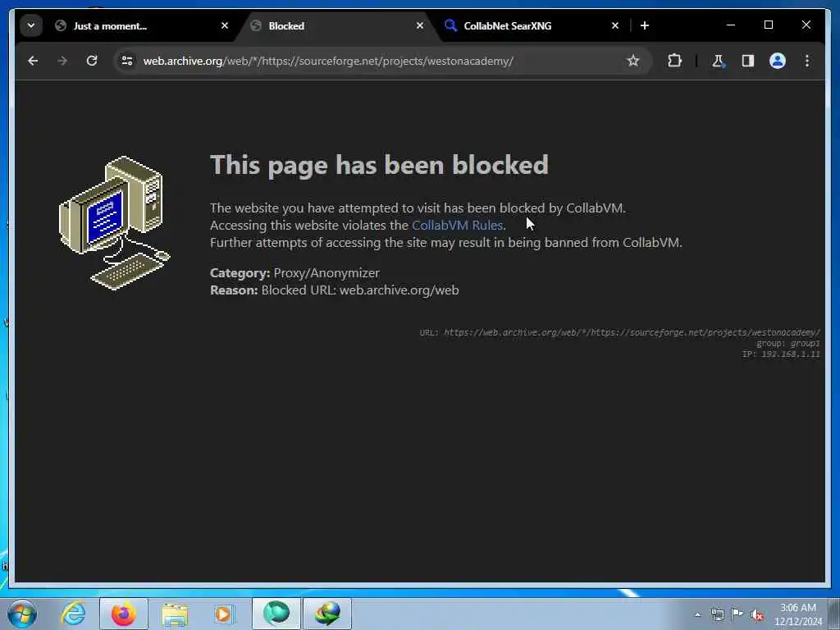Go forward to the next page
The height and width of the screenshot is (630, 840).
pos(62,61)
